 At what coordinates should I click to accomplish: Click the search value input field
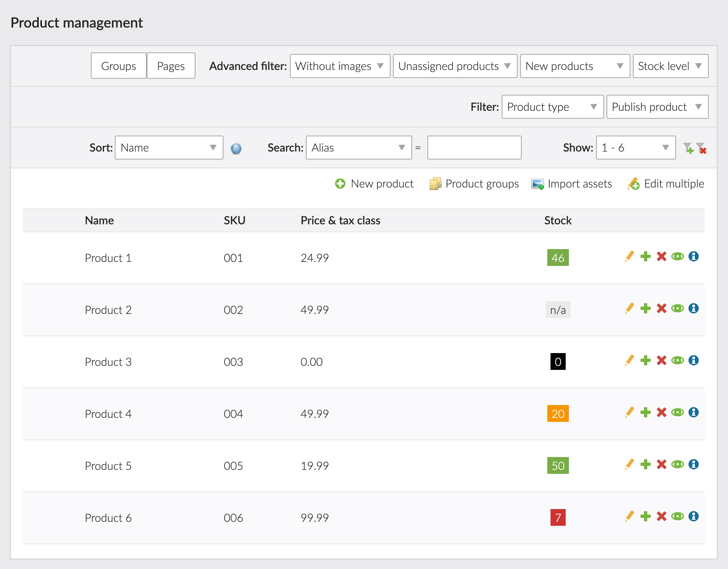click(474, 148)
